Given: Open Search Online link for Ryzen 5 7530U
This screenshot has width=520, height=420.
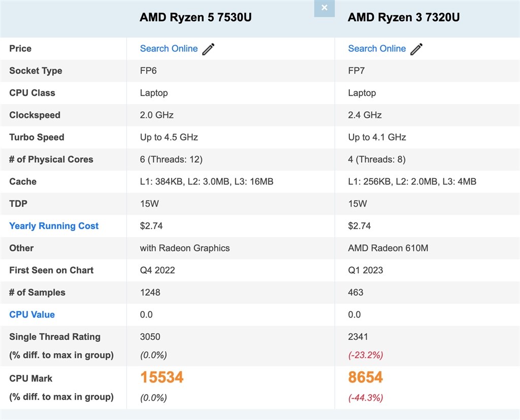Looking at the screenshot, I should [169, 49].
